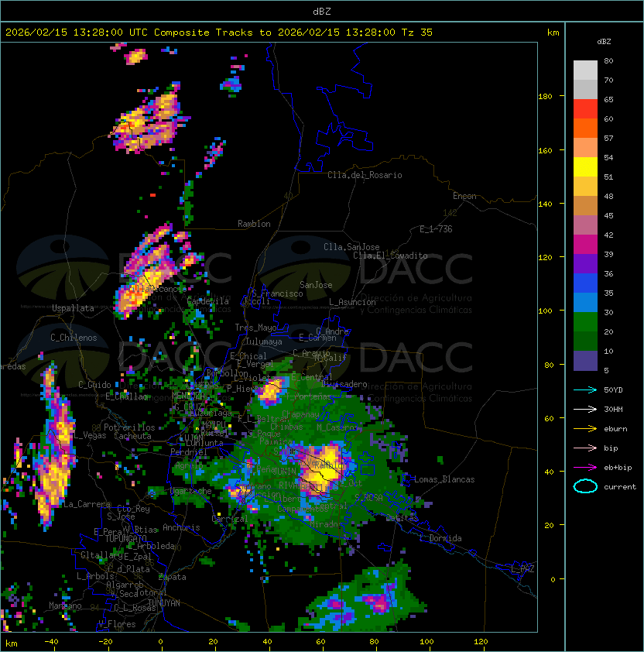This screenshot has width=644, height=652.
Task: Click the C_Chilenos map label
Action: (74, 338)
